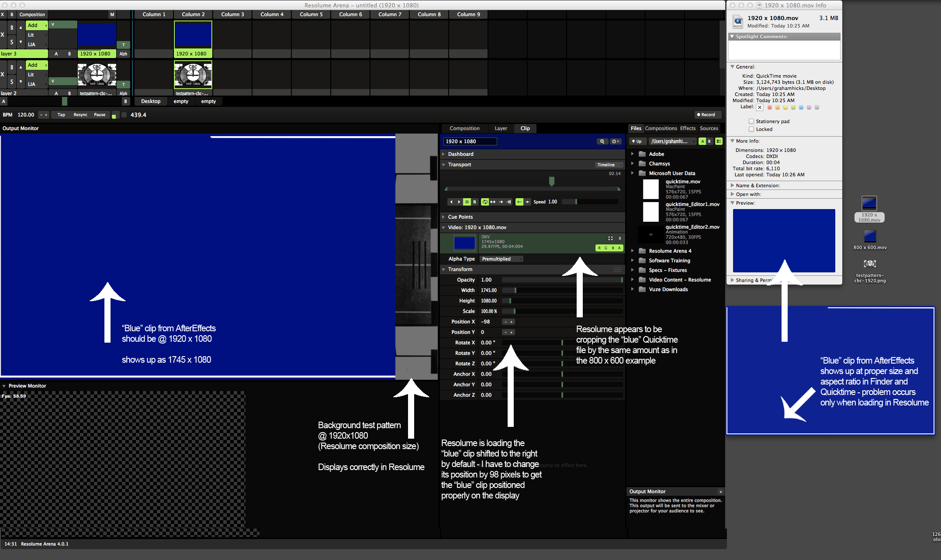
Task: Open layer 2 Lit dropdown
Action: (37, 75)
